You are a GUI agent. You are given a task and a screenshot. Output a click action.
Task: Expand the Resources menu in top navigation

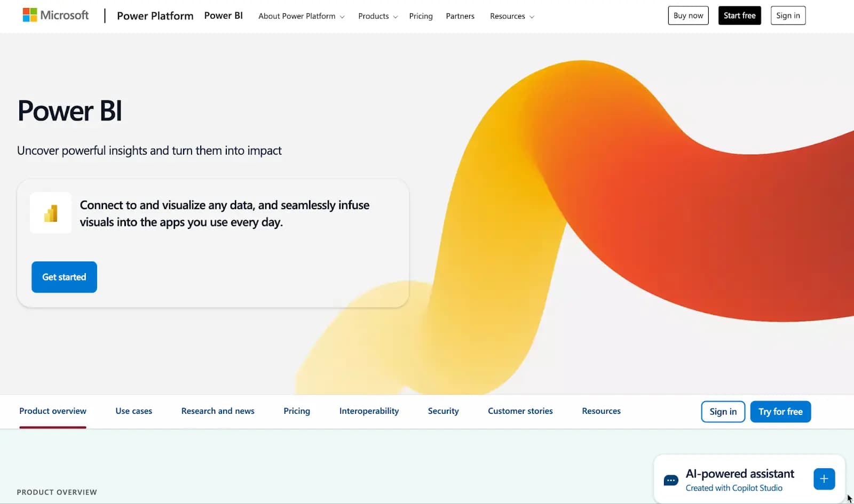(511, 16)
